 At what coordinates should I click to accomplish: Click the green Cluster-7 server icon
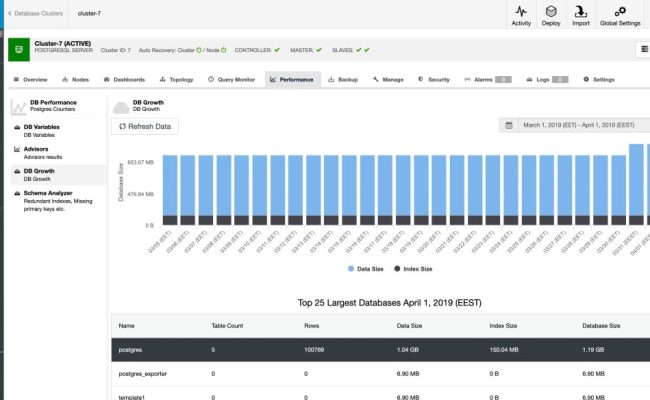pyautogui.click(x=19, y=49)
